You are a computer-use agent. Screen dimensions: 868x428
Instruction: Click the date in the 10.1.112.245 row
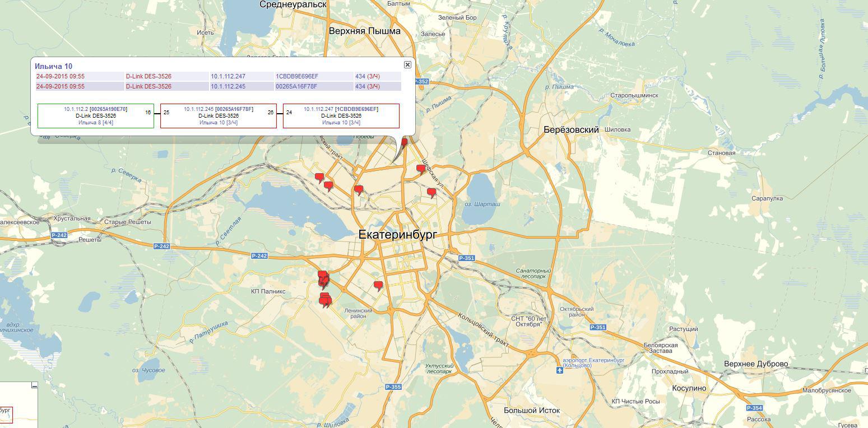pos(61,86)
